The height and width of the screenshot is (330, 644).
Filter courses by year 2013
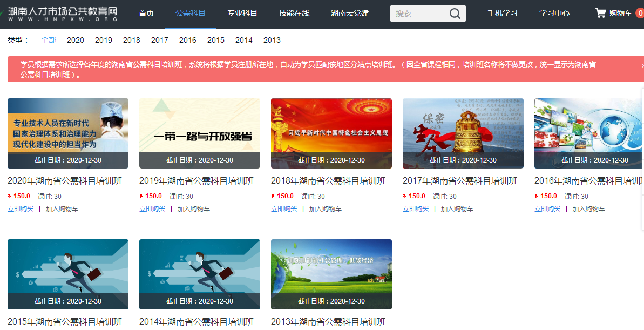click(272, 40)
